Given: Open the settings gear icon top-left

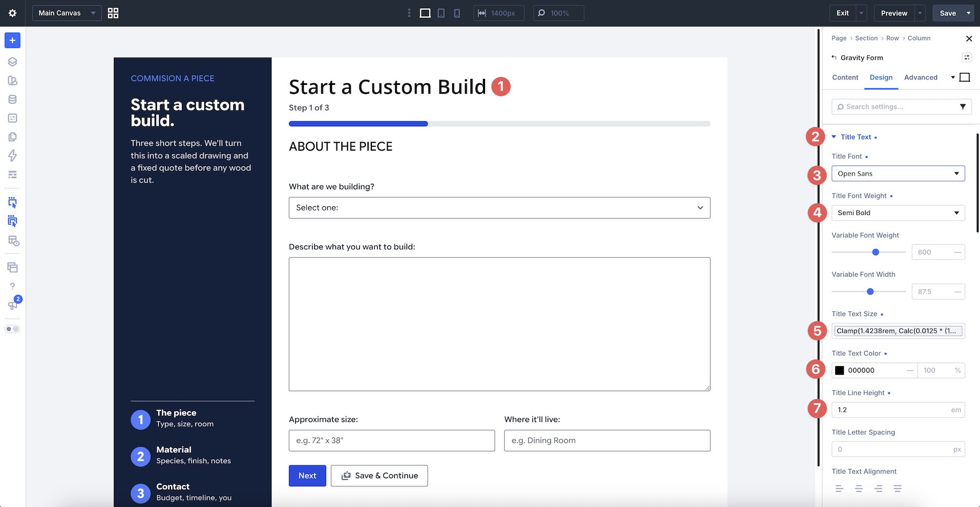Looking at the screenshot, I should coord(13,13).
